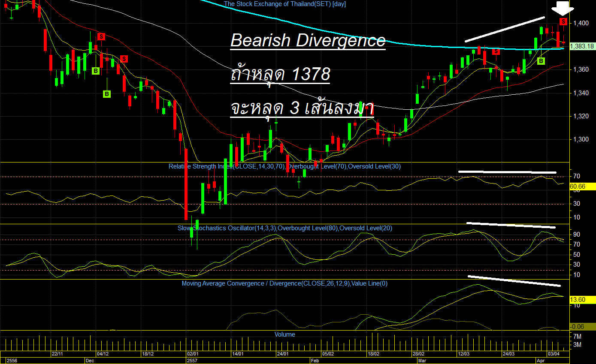Viewport: 596px width, 364px height.
Task: Click the 10 label on the Stochastics axis
Action: 576,275
